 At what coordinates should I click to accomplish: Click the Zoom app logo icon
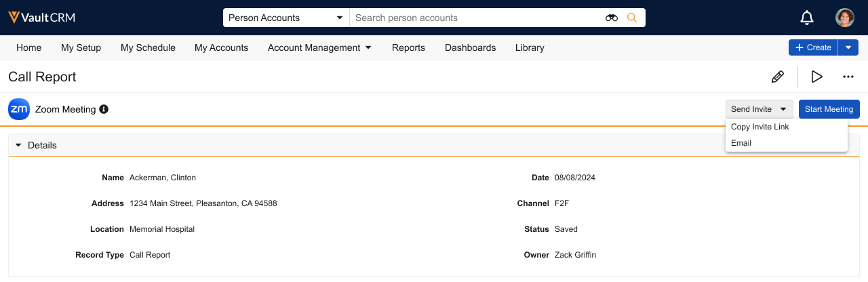click(x=19, y=109)
